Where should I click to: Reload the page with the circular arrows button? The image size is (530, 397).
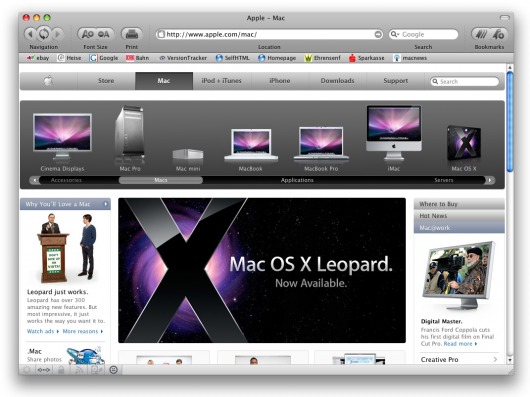(x=44, y=34)
